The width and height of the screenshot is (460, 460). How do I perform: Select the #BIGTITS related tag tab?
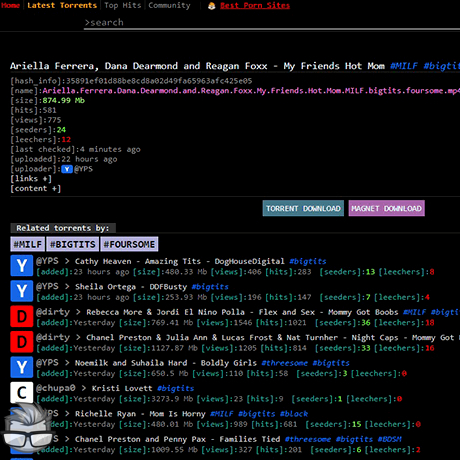[73, 244]
